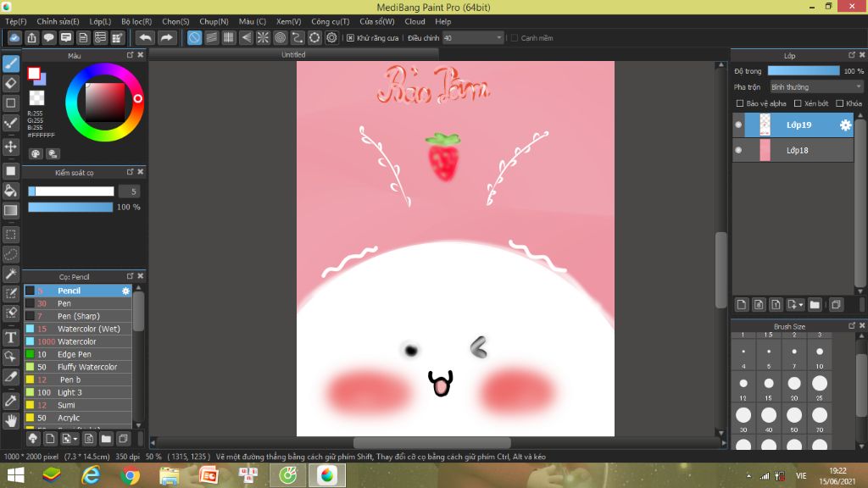Open settings gear for layer Lớp19

[845, 125]
